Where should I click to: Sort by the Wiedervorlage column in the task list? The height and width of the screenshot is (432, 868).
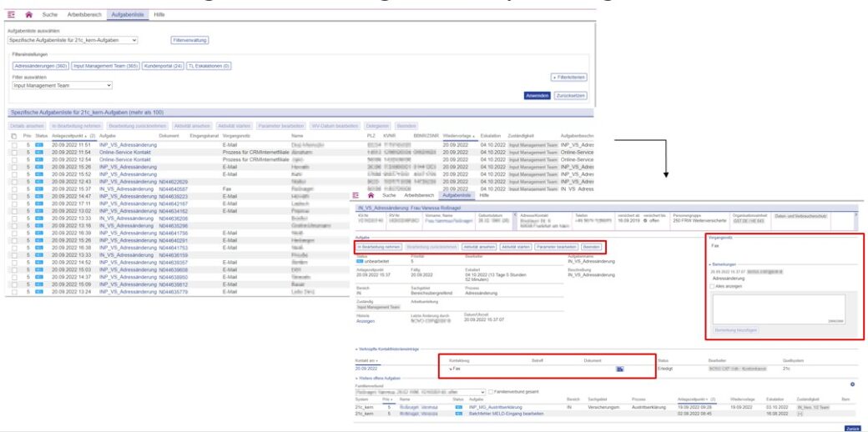[x=459, y=135]
